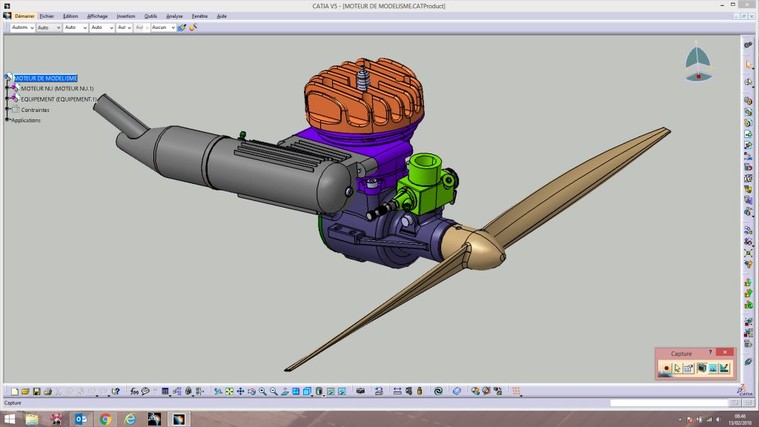Screen dimensions: 759x427
Task: Open the Fichier menu
Action: click(46, 16)
